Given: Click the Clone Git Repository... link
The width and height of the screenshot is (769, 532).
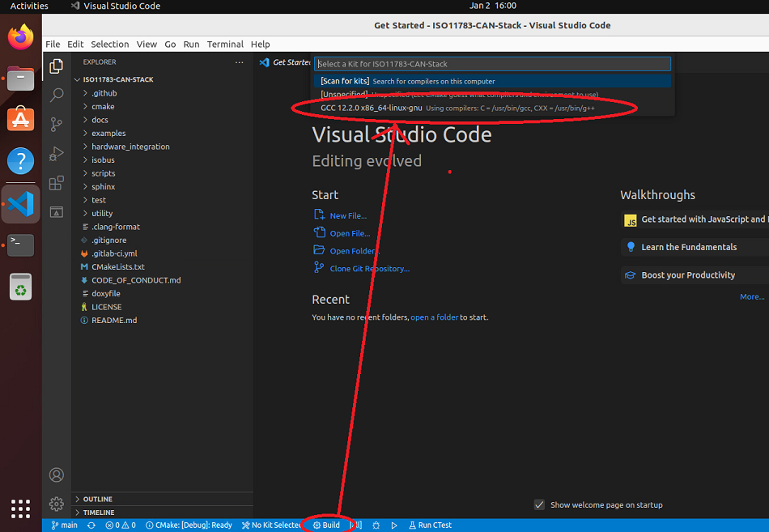Looking at the screenshot, I should click(369, 269).
